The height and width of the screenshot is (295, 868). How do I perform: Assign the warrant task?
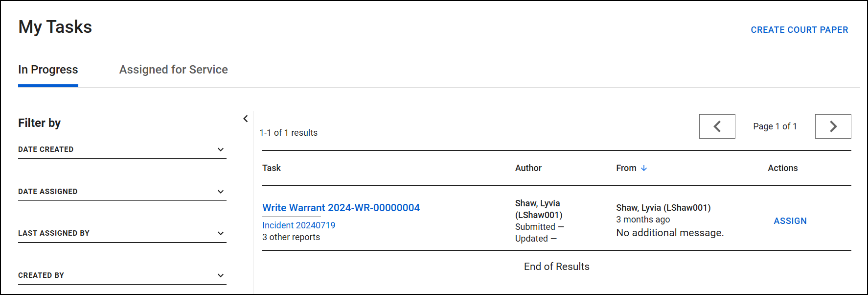point(790,221)
